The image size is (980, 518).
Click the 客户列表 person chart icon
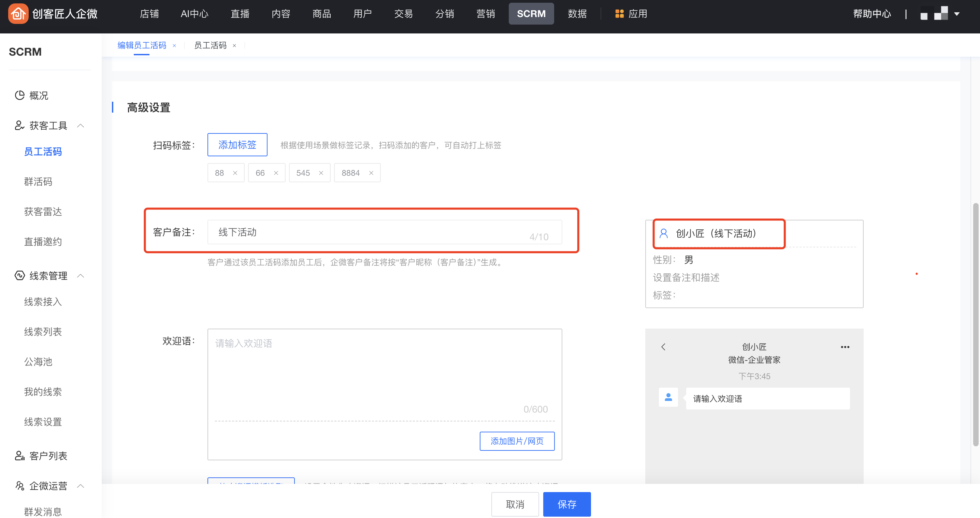[19, 456]
